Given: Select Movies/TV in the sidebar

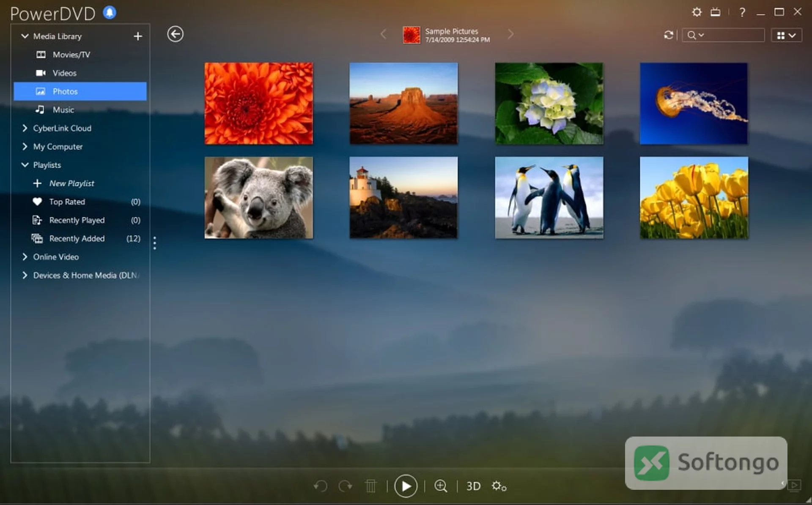Looking at the screenshot, I should tap(80, 55).
